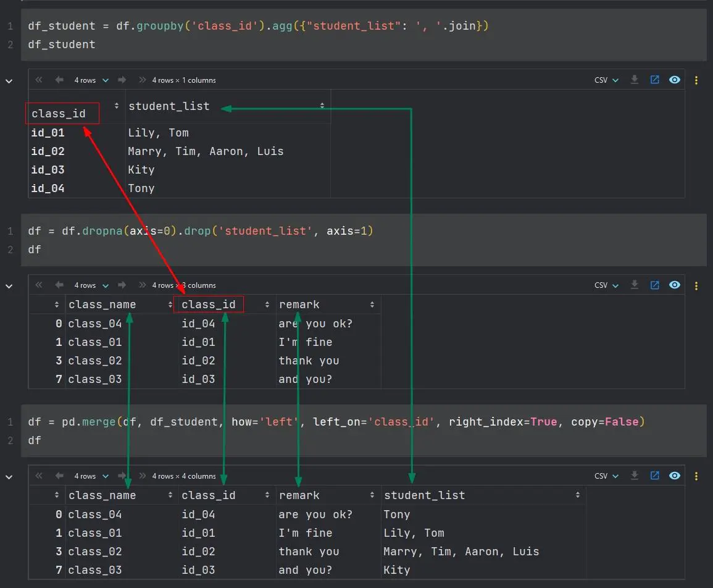Toggle eye icon on merged table toolbar
713x588 pixels.
click(x=675, y=476)
